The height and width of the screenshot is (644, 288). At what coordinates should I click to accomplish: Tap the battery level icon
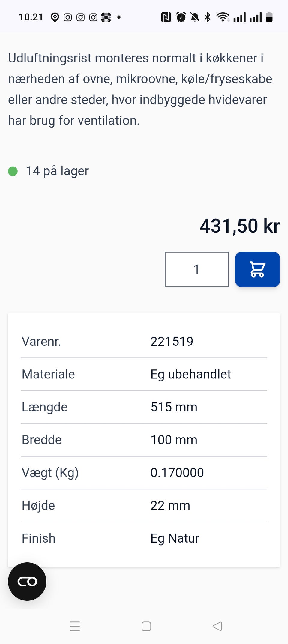[x=269, y=17]
